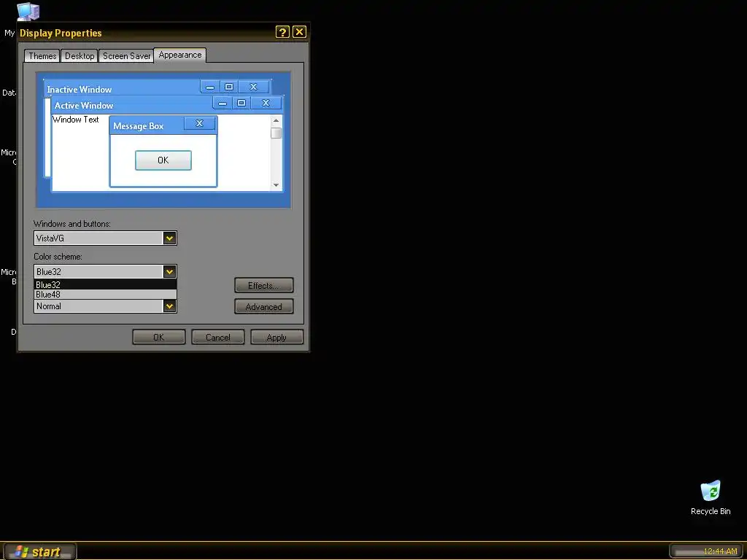This screenshot has height=560, width=747.
Task: Click the preview Message Box title
Action: point(139,126)
